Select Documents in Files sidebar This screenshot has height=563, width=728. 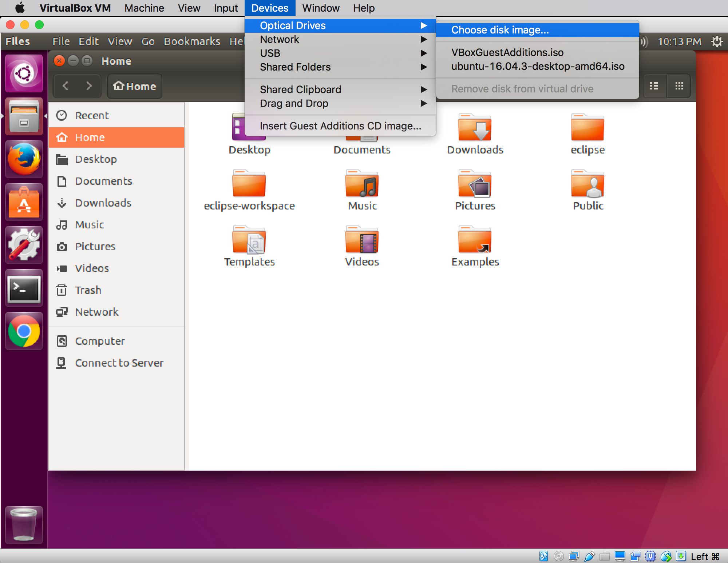tap(116, 181)
